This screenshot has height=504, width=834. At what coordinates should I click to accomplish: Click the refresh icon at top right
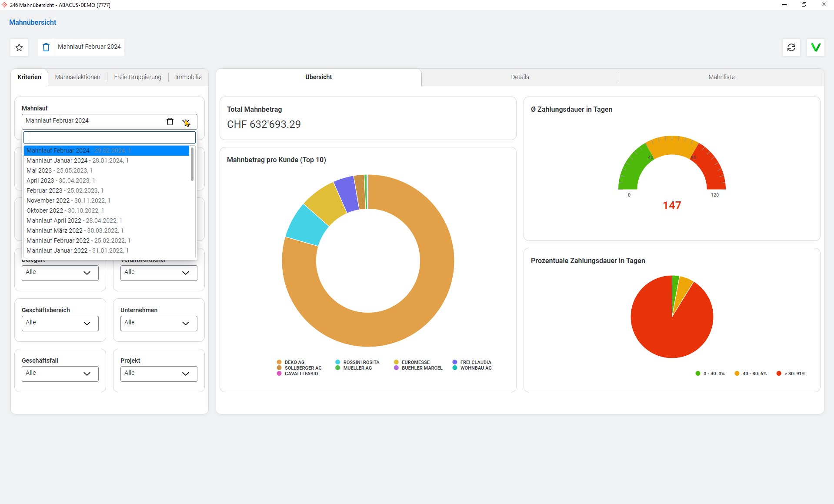[x=791, y=47]
